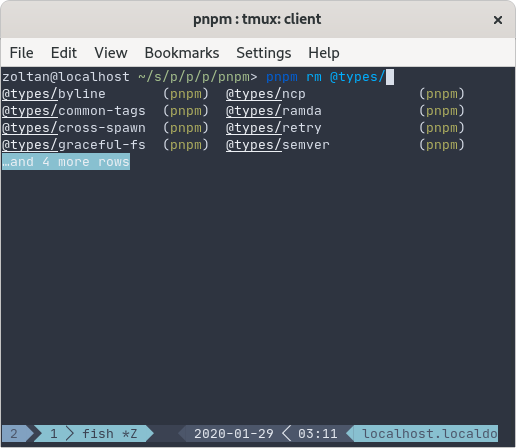
Task: Open the Help menu
Action: tap(324, 53)
